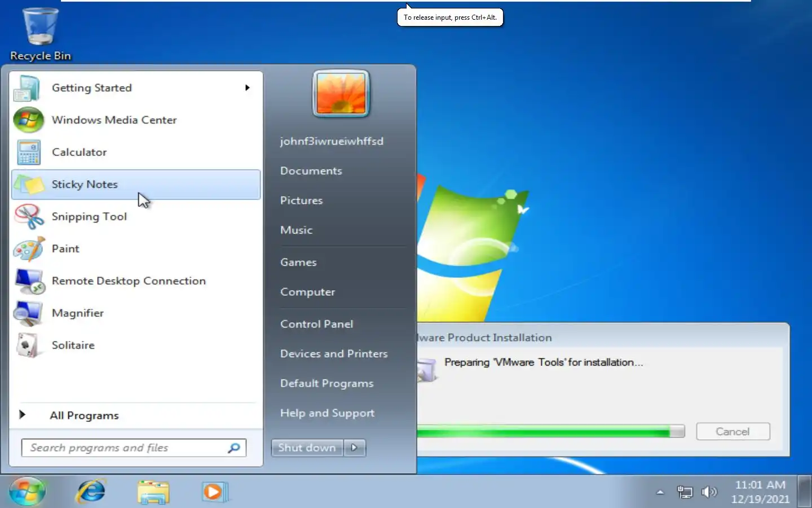Click the Ctrl+Alt release input tooltip
The width and height of the screenshot is (812, 508).
(x=450, y=17)
